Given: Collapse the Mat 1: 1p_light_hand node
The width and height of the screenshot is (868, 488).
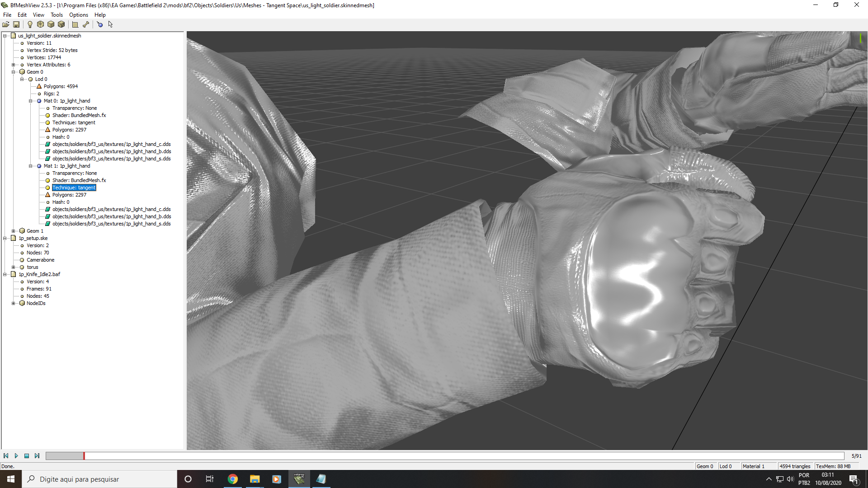Looking at the screenshot, I should click(31, 166).
